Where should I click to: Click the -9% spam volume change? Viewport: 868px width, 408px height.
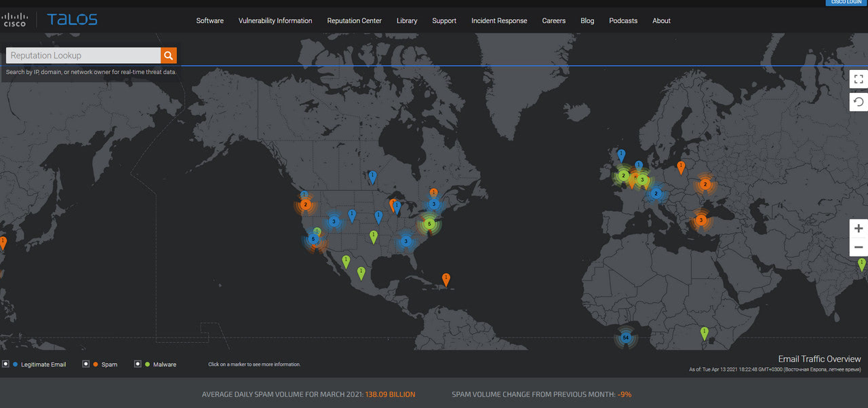[625, 394]
